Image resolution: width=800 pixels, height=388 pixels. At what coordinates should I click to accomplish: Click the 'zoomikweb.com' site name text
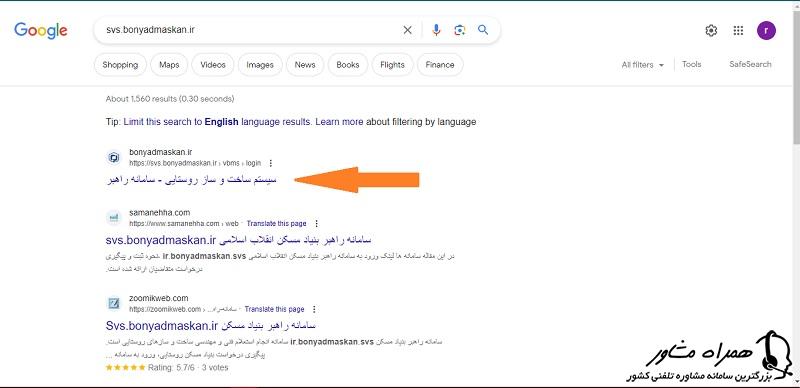pyautogui.click(x=159, y=298)
